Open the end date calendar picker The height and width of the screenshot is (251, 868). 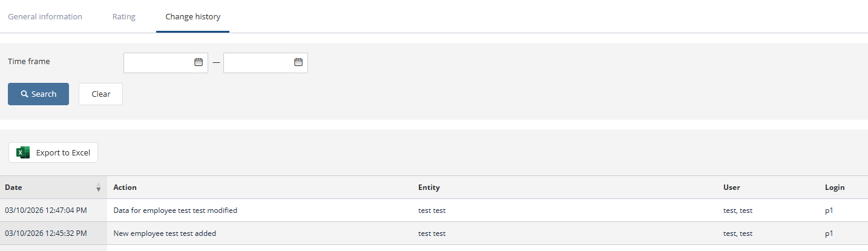(x=298, y=62)
